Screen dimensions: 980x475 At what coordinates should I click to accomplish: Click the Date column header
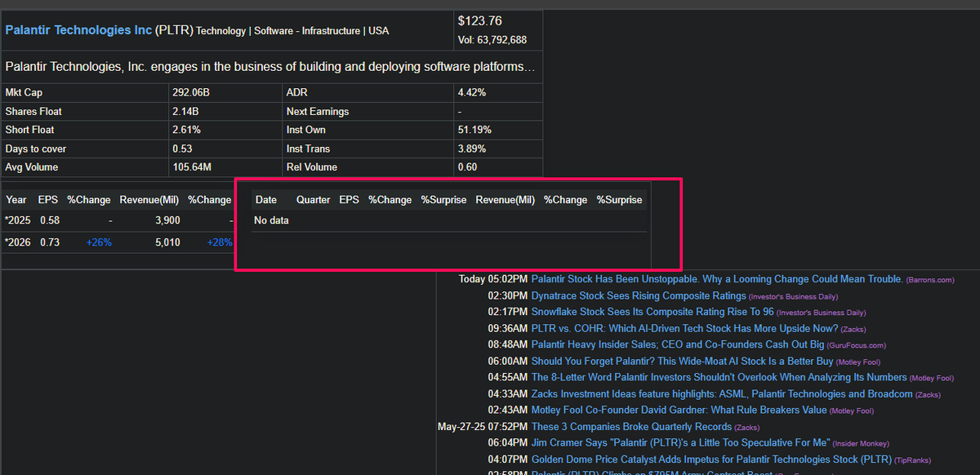[x=266, y=200]
